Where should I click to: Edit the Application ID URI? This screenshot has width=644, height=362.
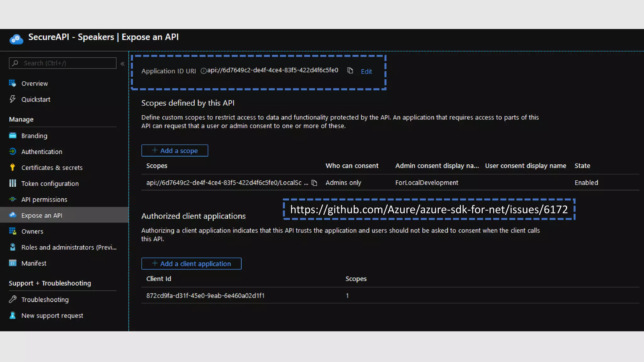[366, 72]
